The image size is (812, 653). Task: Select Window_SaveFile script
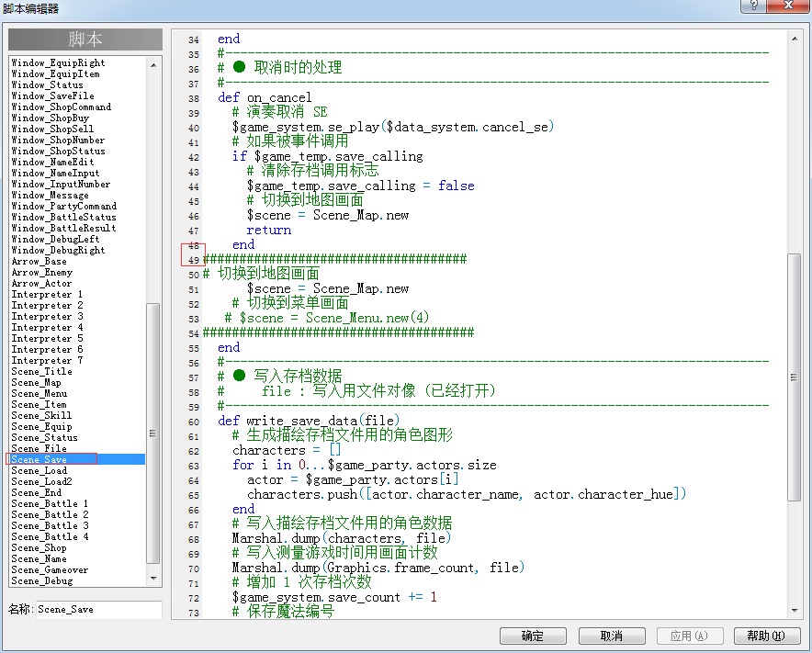coord(53,96)
